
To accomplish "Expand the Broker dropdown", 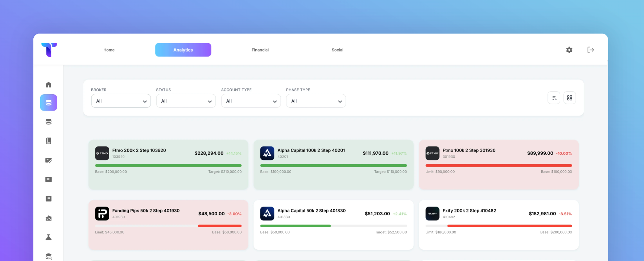I will click(x=121, y=101).
